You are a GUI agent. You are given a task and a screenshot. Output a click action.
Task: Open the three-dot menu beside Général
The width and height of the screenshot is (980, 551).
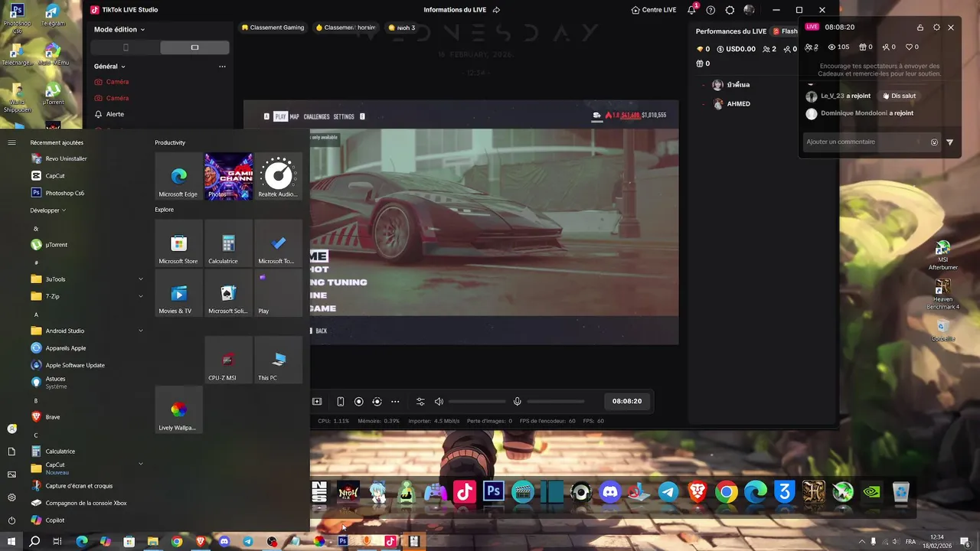point(222,67)
